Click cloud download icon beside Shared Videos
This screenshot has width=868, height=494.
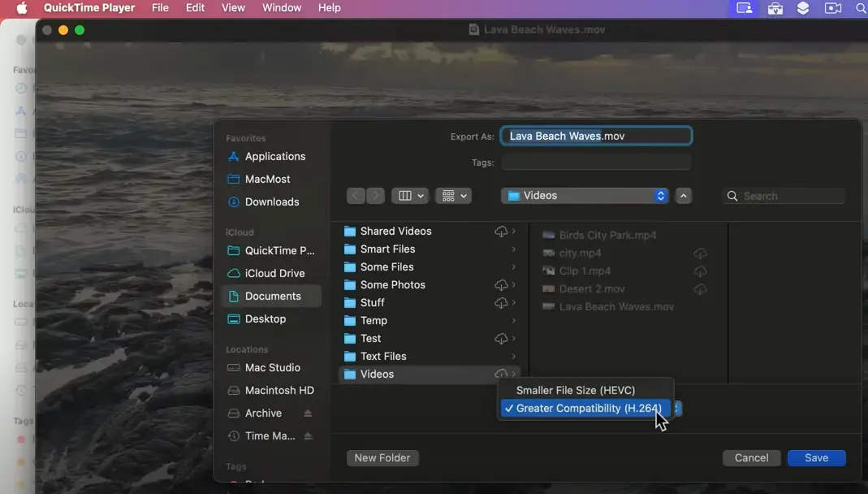tap(501, 232)
